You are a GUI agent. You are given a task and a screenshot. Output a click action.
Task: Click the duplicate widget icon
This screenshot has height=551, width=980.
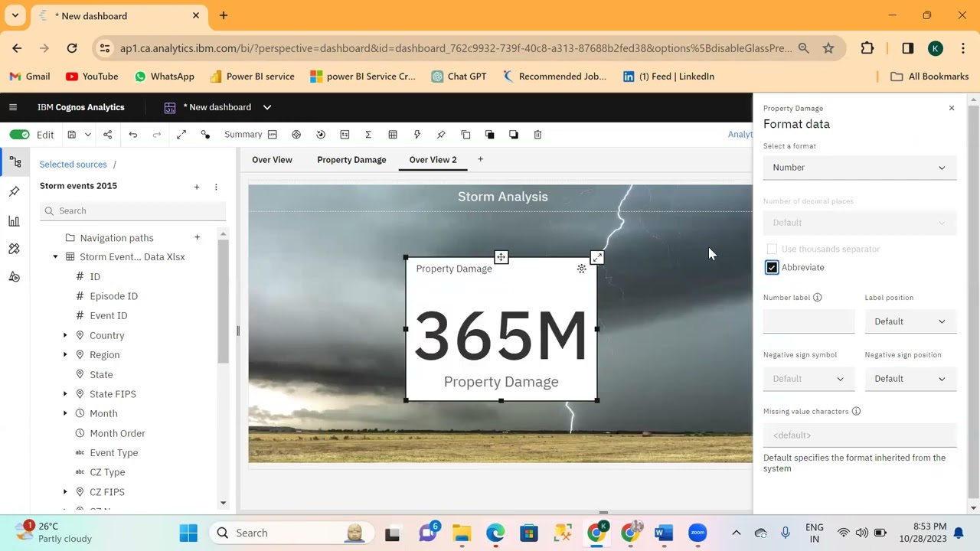click(x=465, y=135)
